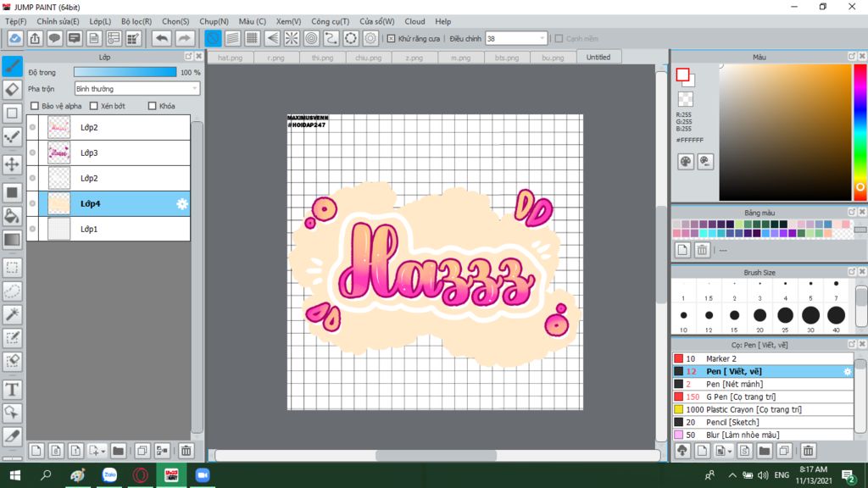
Task: Open the Công cụ(T) menu
Action: pos(330,21)
